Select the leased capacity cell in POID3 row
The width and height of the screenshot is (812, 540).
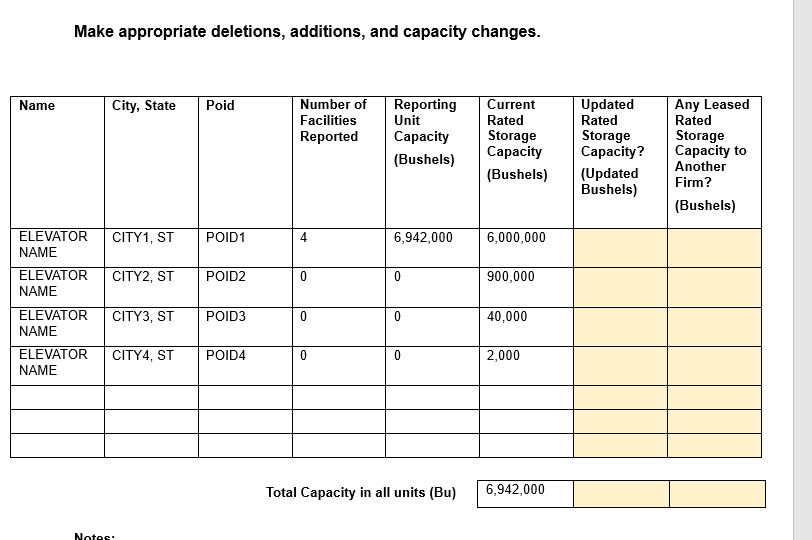(714, 326)
